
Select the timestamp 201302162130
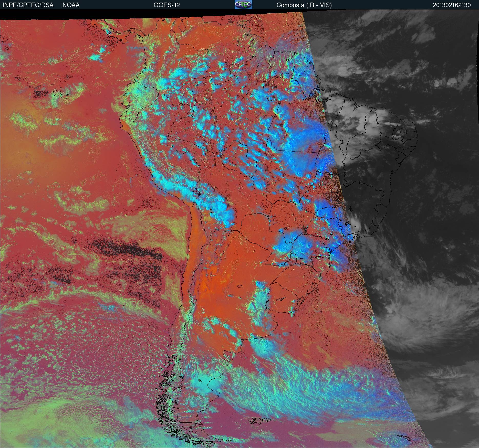[452, 5]
